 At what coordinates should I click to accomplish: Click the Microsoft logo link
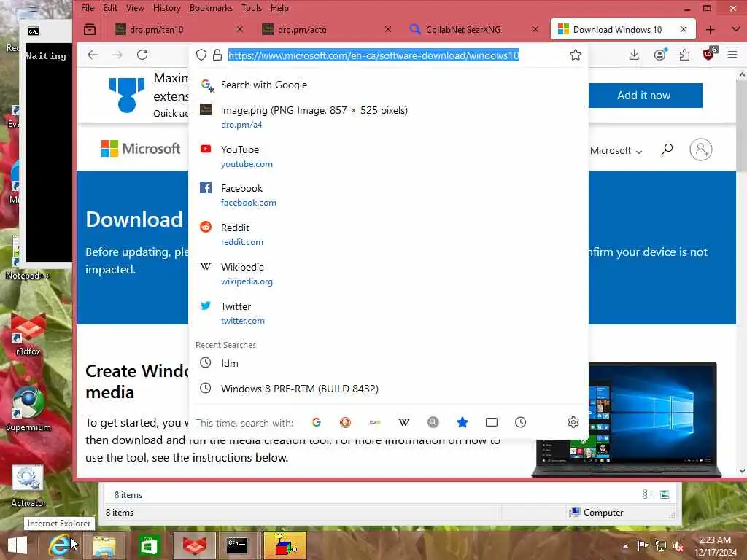pyautogui.click(x=141, y=149)
